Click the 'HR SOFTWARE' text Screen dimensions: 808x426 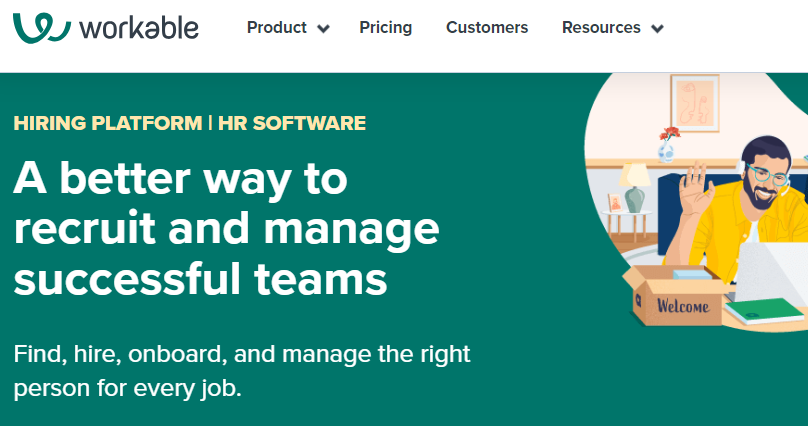292,123
